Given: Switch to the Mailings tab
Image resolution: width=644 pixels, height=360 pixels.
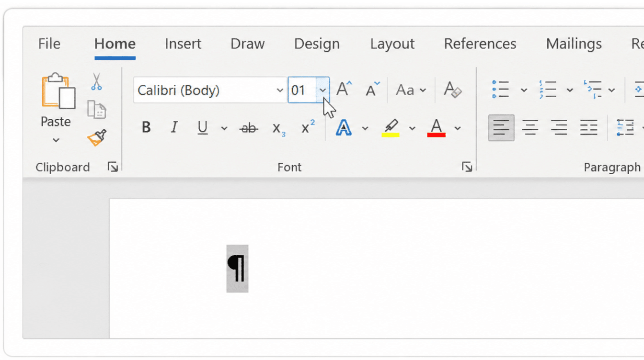Looking at the screenshot, I should pos(574,44).
